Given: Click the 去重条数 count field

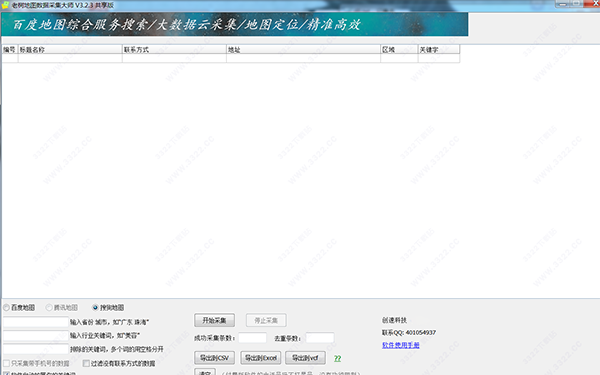Looking at the screenshot, I should pyautogui.click(x=320, y=338).
